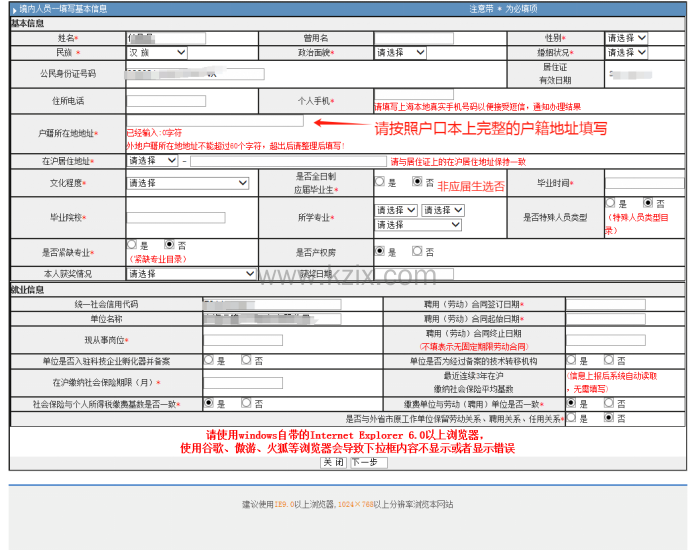The height and width of the screenshot is (551, 693).
Task: Expand the 文化程度 education dropdown
Action: pyautogui.click(x=191, y=183)
